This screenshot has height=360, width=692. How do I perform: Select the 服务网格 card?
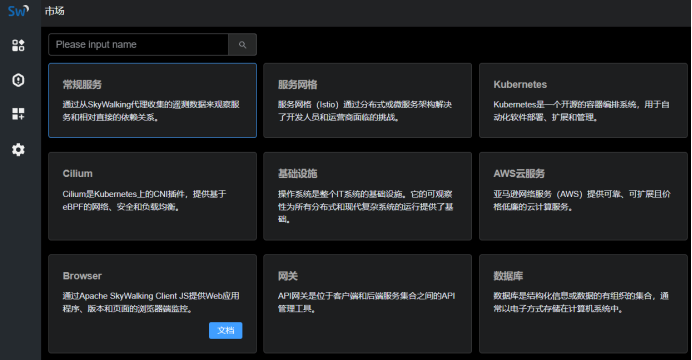pyautogui.click(x=368, y=100)
